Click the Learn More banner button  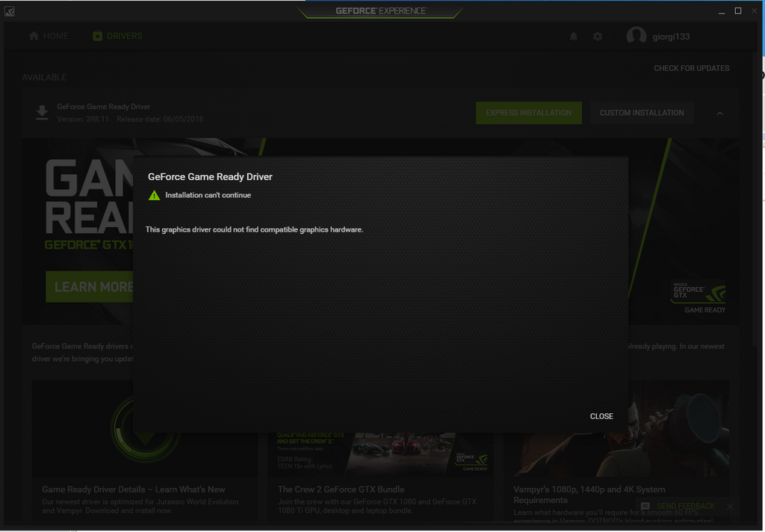pyautogui.click(x=90, y=286)
